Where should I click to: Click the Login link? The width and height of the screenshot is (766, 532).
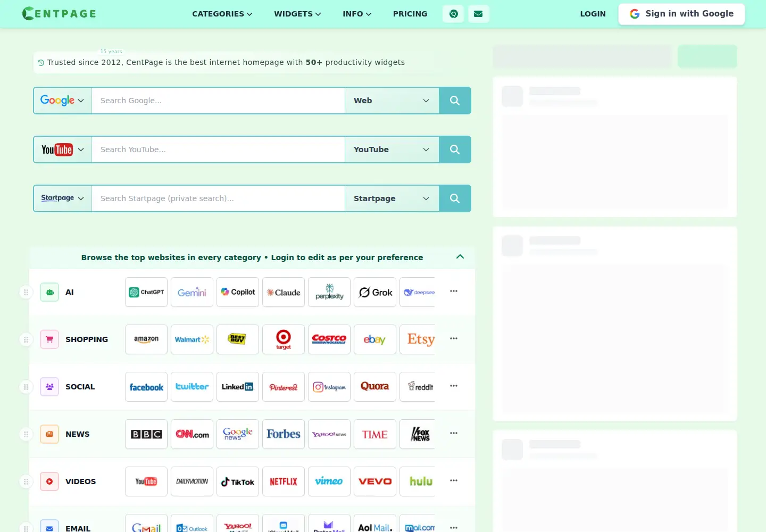tap(593, 14)
